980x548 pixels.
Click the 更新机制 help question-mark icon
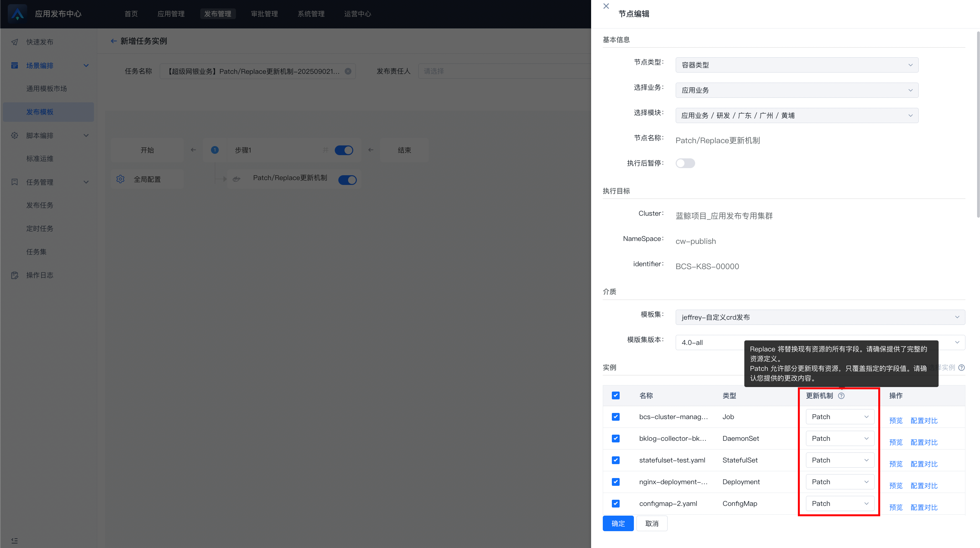(841, 395)
